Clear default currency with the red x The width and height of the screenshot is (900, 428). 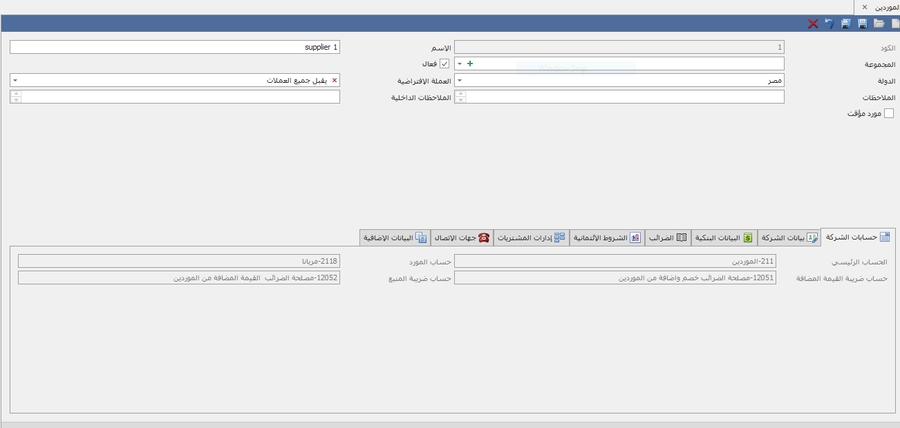point(334,80)
